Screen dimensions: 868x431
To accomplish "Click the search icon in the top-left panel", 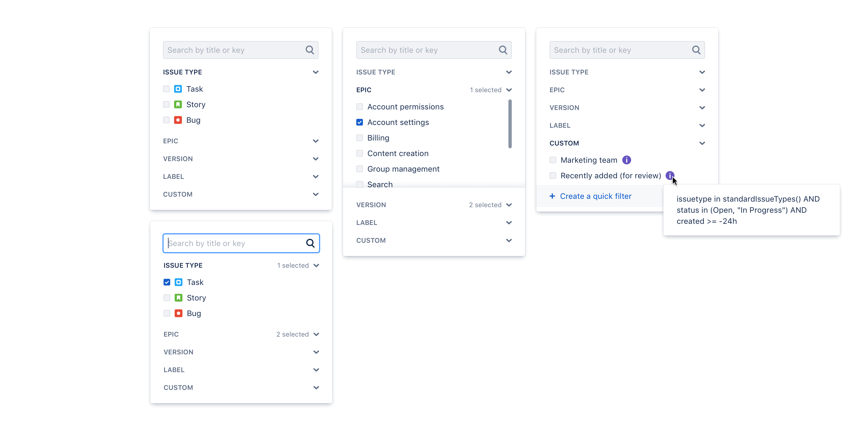I will coord(309,50).
